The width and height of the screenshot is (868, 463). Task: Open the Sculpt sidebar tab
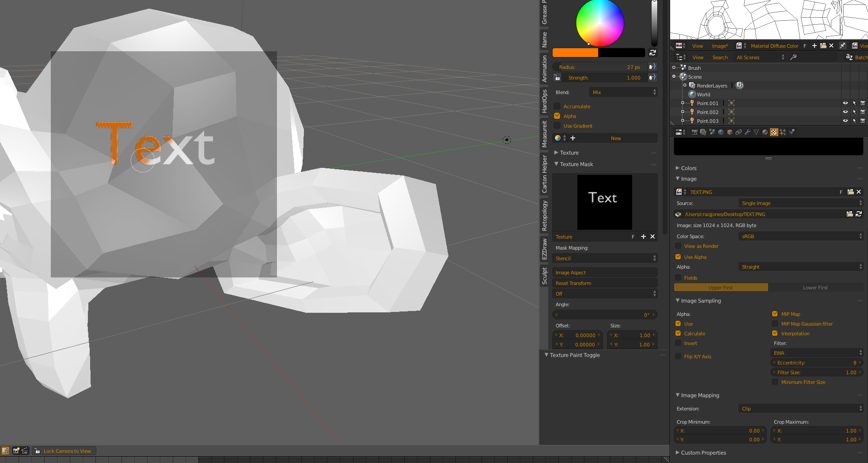pos(544,276)
